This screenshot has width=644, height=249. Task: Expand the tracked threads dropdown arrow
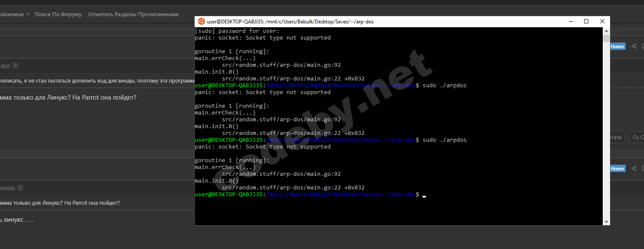pos(28,14)
